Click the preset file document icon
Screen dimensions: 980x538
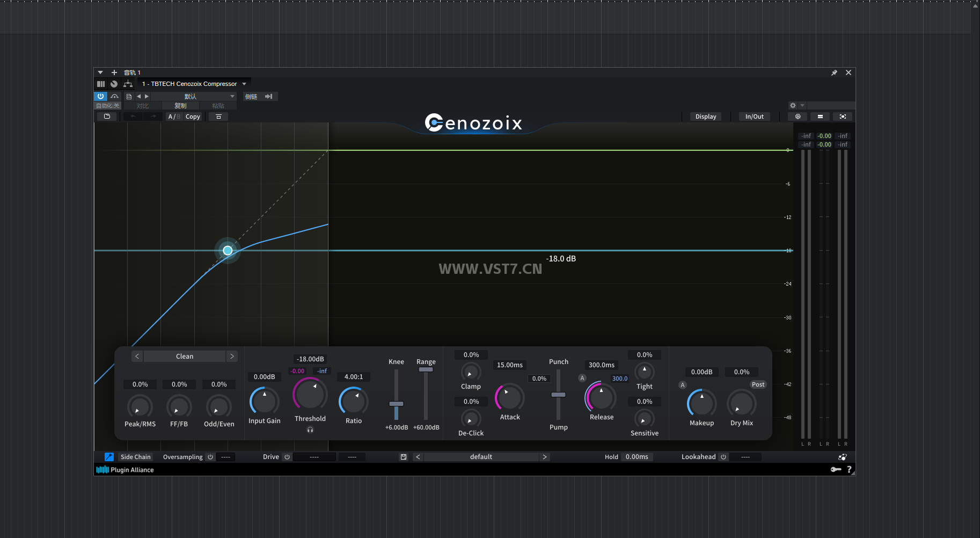pos(129,97)
